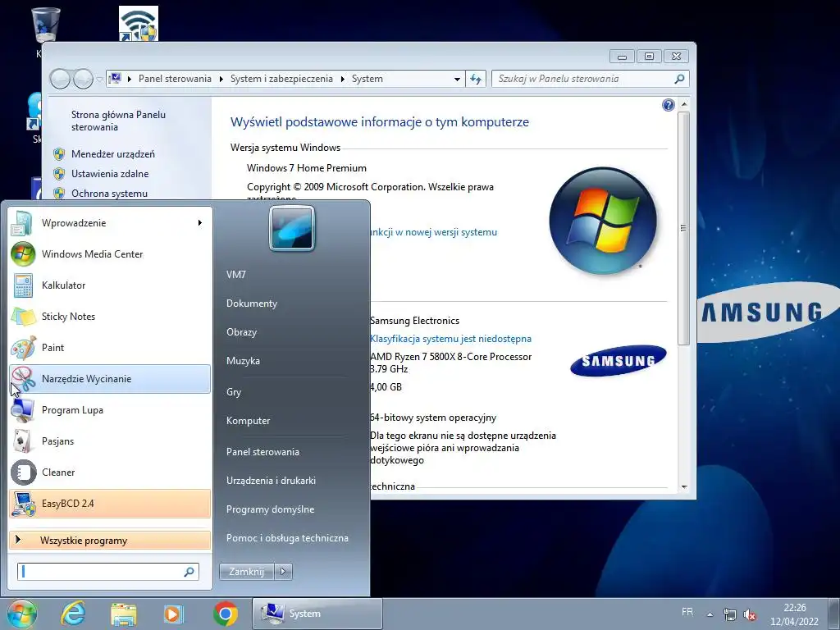Click the System window vertical scrollbar thumb
The height and width of the screenshot is (630, 840).
point(684,228)
